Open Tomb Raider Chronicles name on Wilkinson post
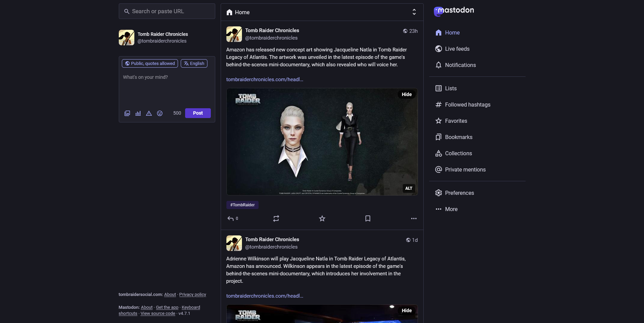The width and height of the screenshot is (644, 323). 272,239
